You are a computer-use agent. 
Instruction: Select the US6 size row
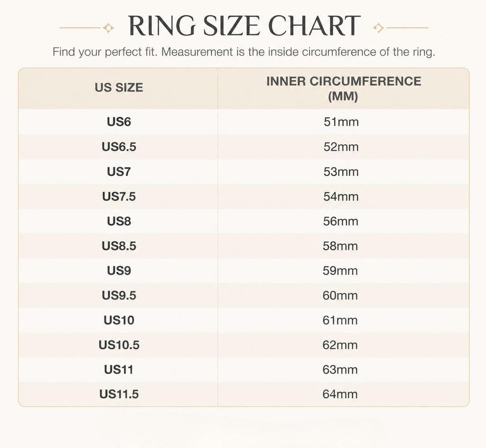coord(243,122)
